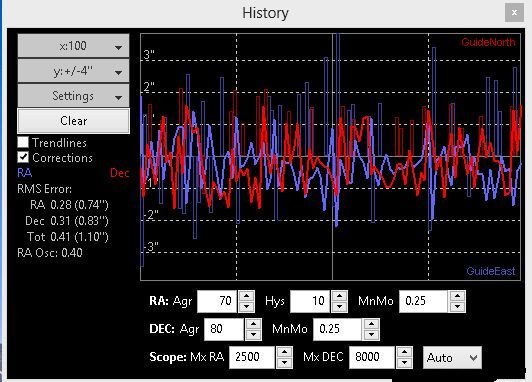The width and height of the screenshot is (532, 382).
Task: Click the blue RA legend label
Action: pos(25,173)
